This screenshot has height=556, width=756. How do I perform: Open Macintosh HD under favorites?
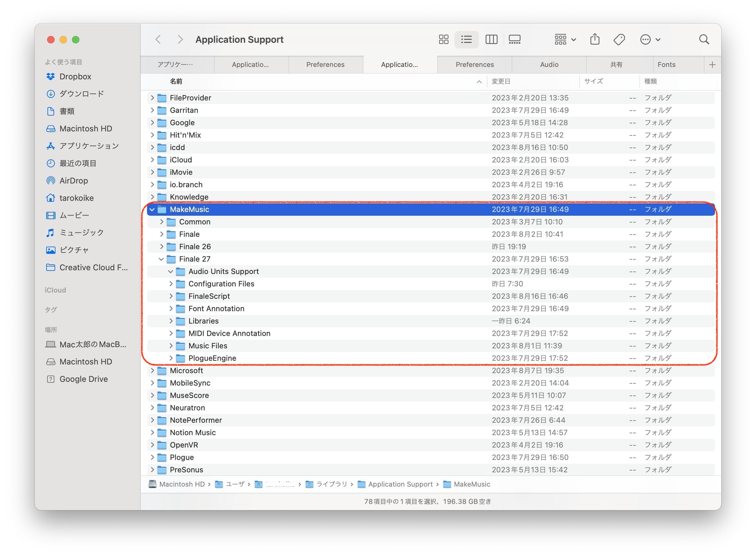[86, 129]
